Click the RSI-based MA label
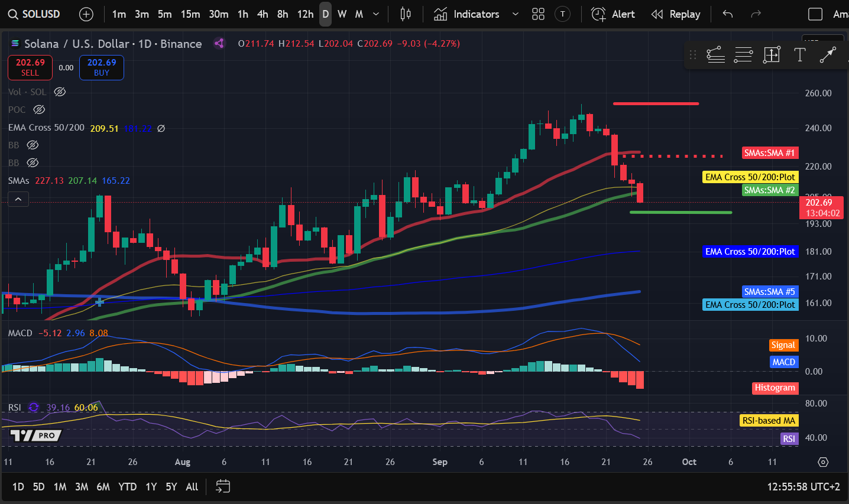Viewport: 849px width, 504px height. 769,421
